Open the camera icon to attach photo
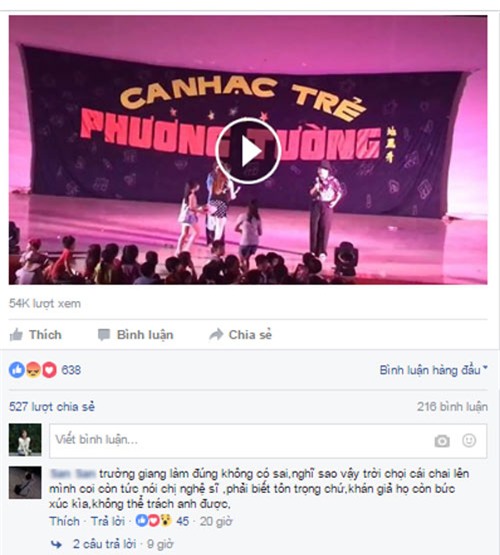500x555 pixels. coord(442,441)
